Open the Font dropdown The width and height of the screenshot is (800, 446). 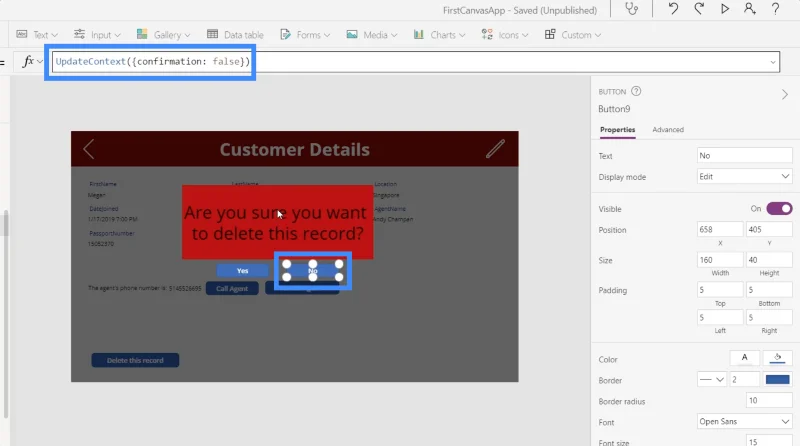tap(744, 422)
